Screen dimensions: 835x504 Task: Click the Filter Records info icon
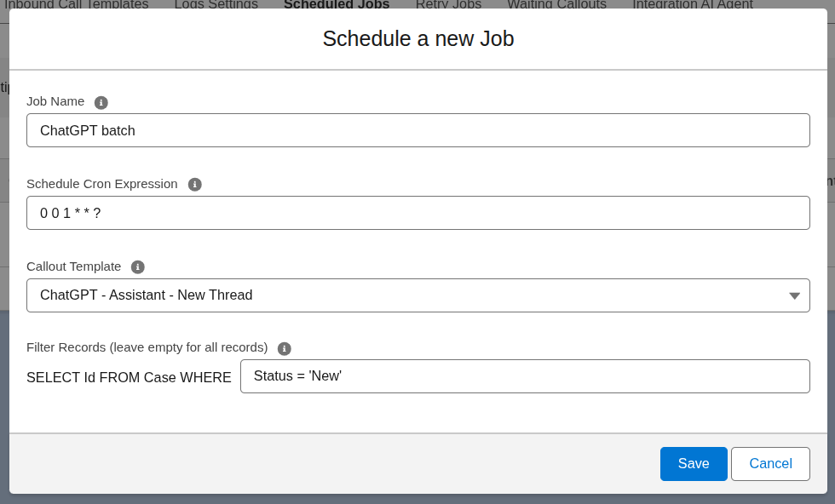tap(285, 348)
